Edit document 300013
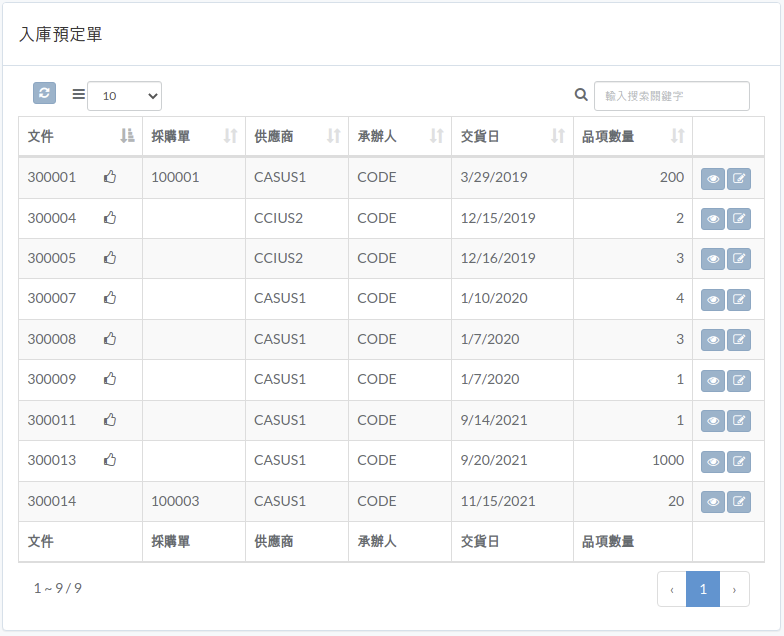 (x=739, y=462)
